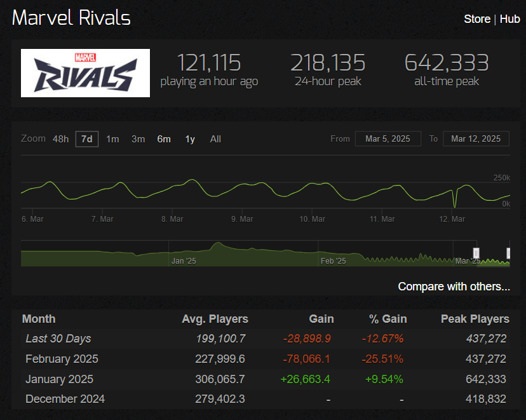The width and height of the screenshot is (526, 420).
Task: Click the -78,066.1 gain value
Action: (307, 359)
